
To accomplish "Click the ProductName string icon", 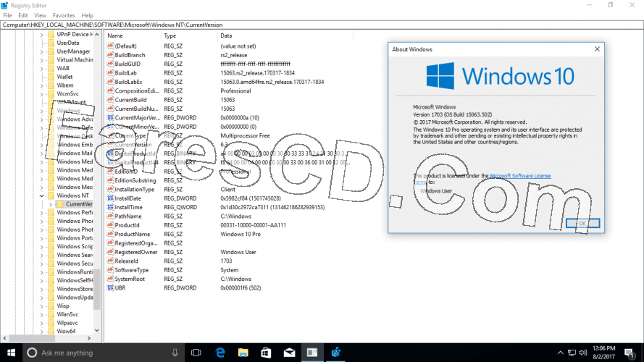I will tap(110, 234).
